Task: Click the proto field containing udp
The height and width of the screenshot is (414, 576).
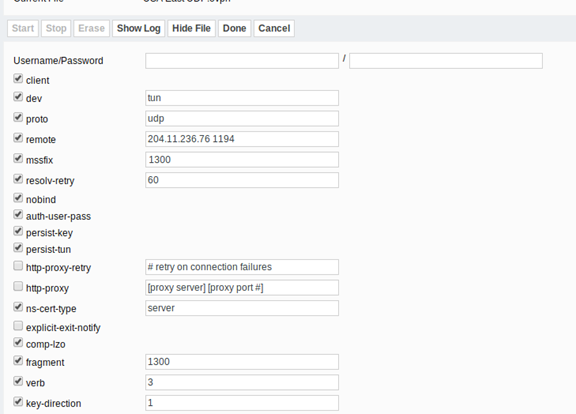Action: (242, 119)
